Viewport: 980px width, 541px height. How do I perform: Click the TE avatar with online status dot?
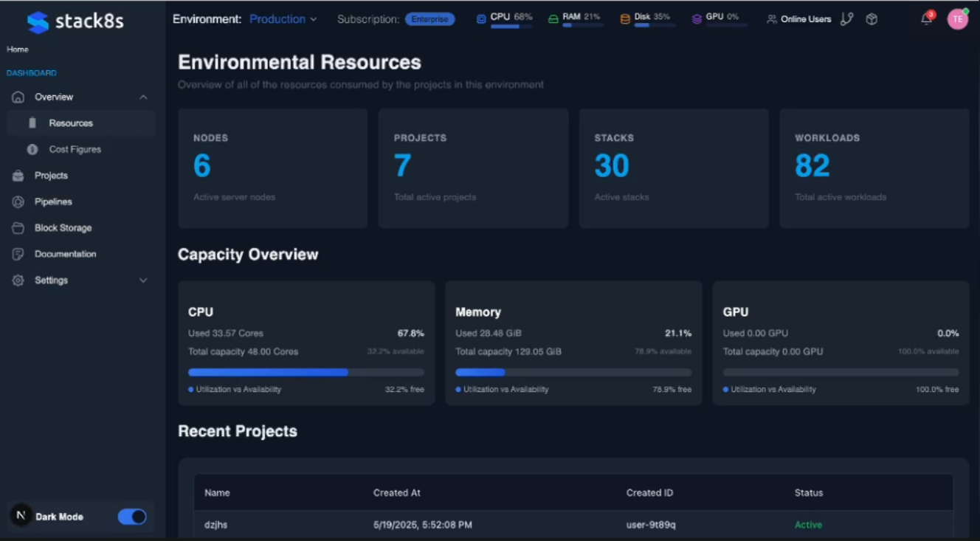click(x=957, y=18)
